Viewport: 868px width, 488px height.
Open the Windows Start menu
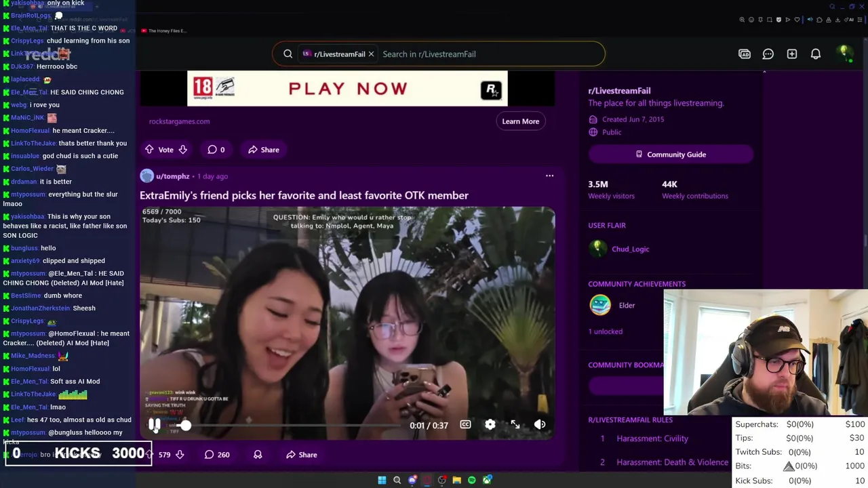click(382, 480)
